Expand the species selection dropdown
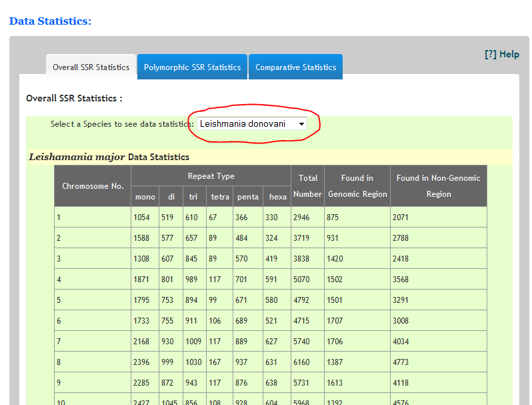The image size is (532, 405). (252, 123)
